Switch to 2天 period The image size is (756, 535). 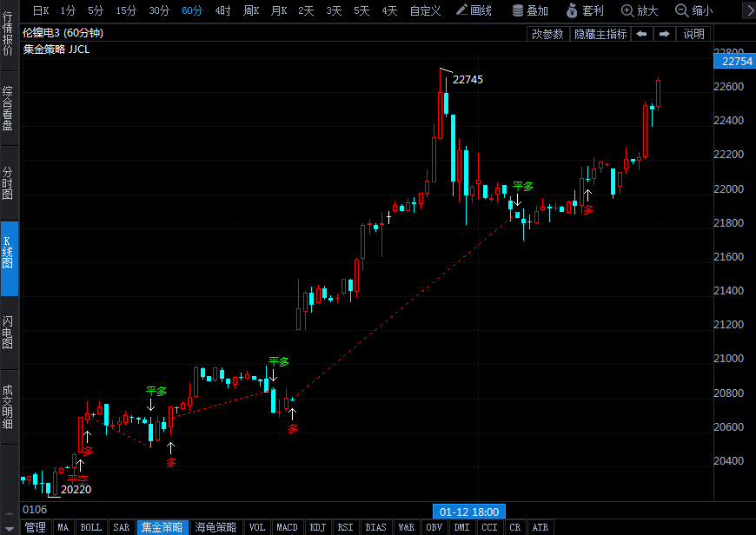coord(306,10)
